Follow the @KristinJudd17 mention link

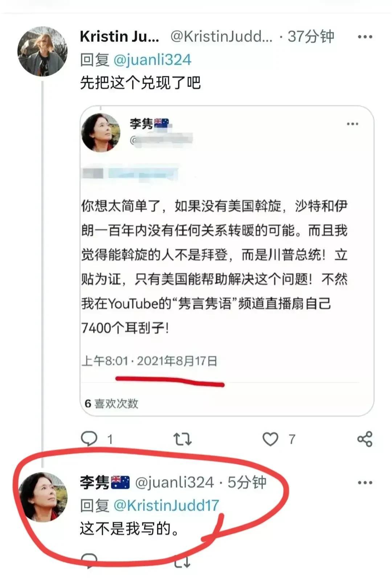coord(167,506)
